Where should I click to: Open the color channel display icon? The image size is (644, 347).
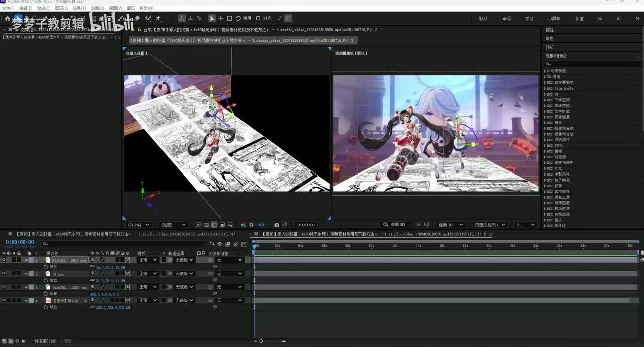(243, 225)
